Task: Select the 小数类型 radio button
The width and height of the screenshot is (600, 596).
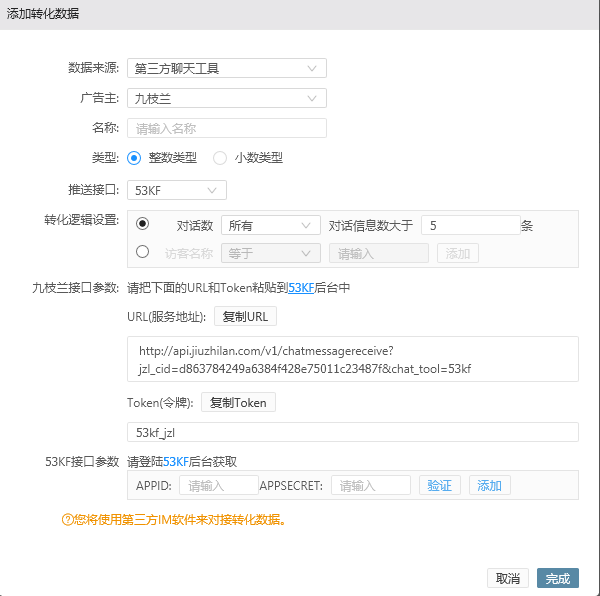Action: click(220, 158)
